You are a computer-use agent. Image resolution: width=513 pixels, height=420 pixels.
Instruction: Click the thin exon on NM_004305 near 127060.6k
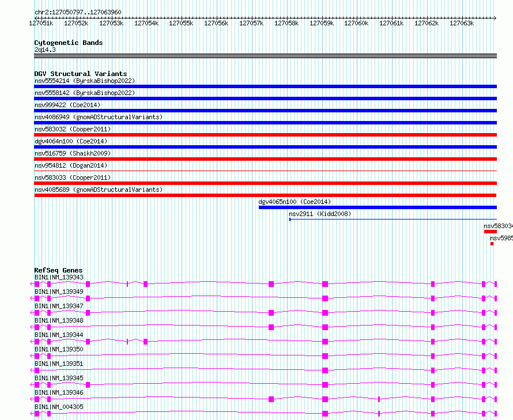tap(379, 414)
